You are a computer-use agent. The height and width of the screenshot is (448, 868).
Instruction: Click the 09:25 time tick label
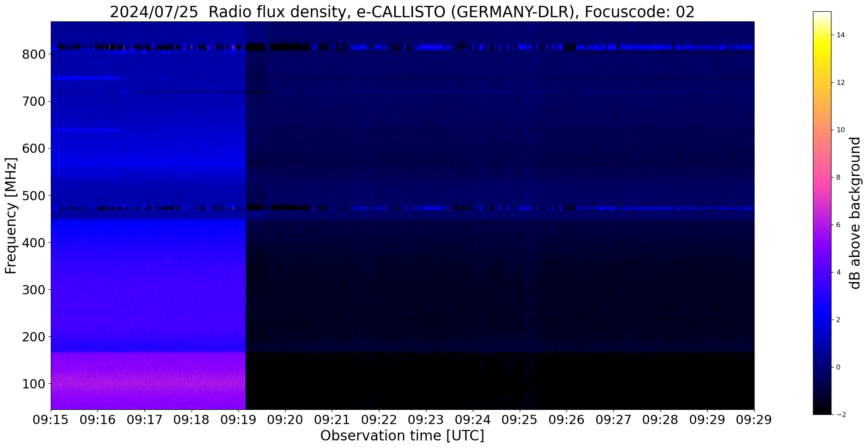520,420
